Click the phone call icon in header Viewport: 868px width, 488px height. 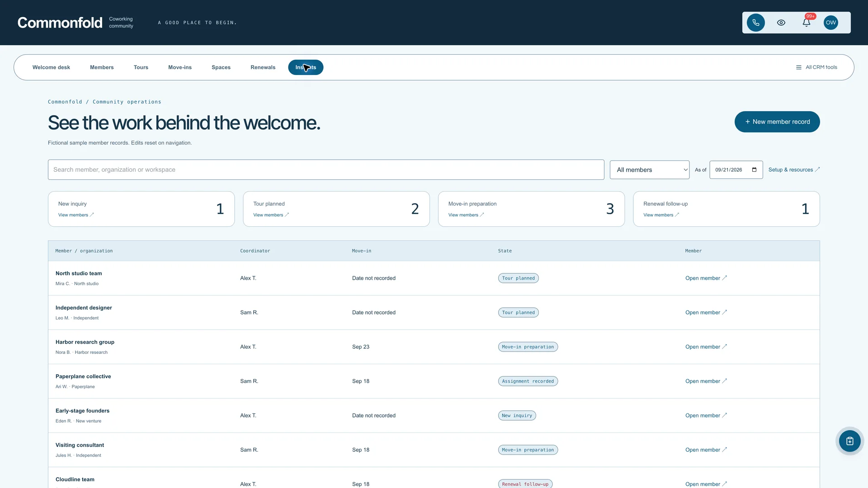pos(755,23)
